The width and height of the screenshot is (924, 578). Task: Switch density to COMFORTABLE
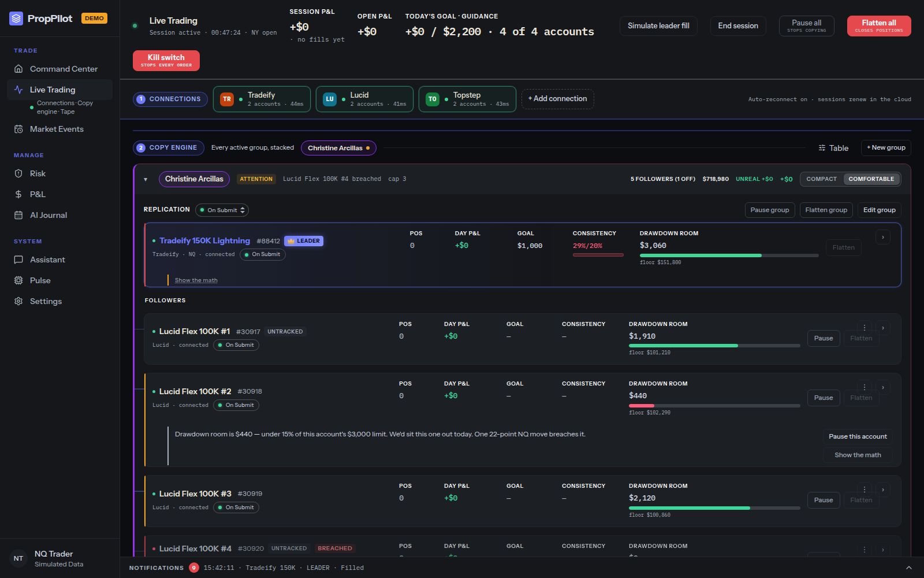pyautogui.click(x=871, y=179)
